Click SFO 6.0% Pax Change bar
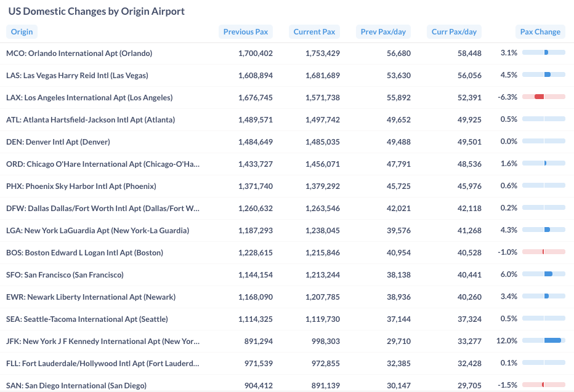This screenshot has height=392, width=574. 548,274
